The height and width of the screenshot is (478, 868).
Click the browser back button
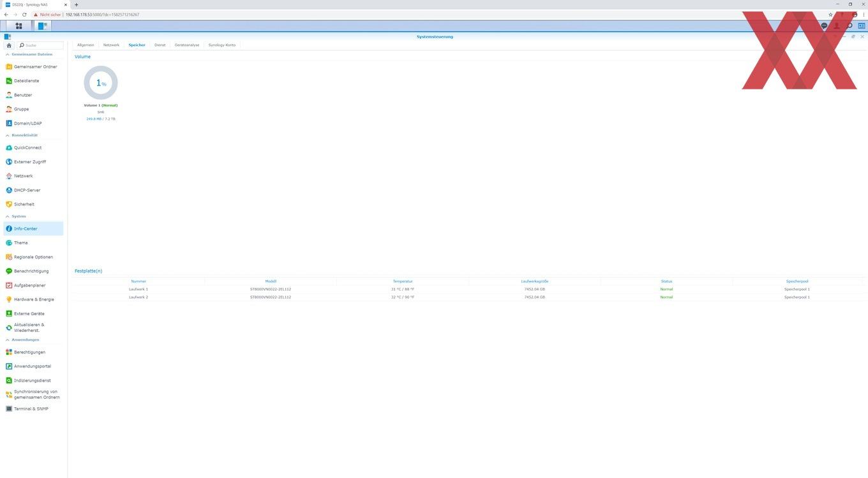click(x=6, y=14)
